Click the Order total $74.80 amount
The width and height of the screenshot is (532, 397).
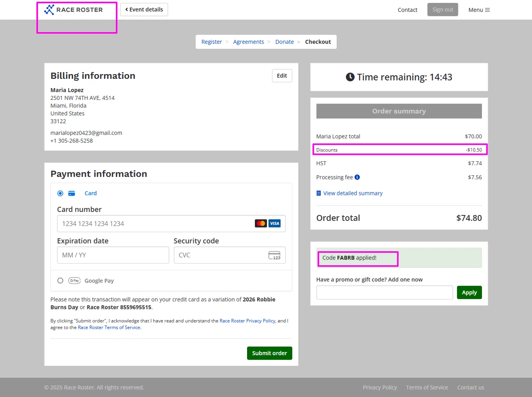[469, 218]
